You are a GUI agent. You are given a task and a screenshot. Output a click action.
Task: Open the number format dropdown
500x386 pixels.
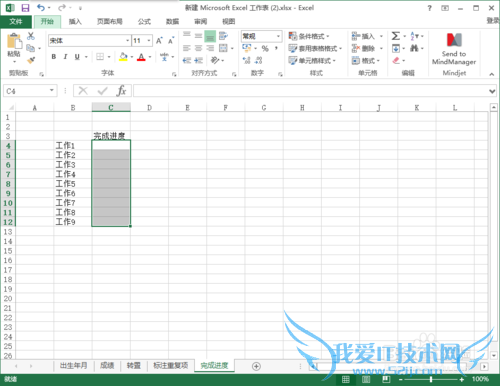coord(278,36)
